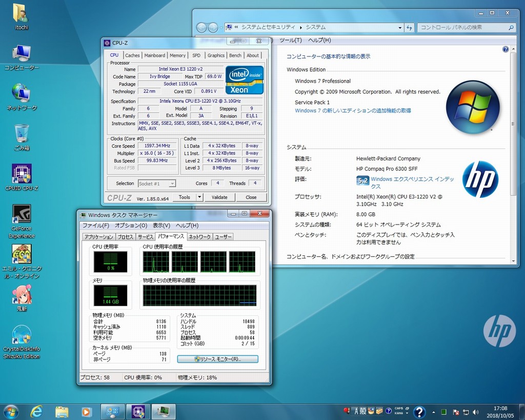
Task: Open Task Manager ヘルプ(H) menu
Action: 187,226
